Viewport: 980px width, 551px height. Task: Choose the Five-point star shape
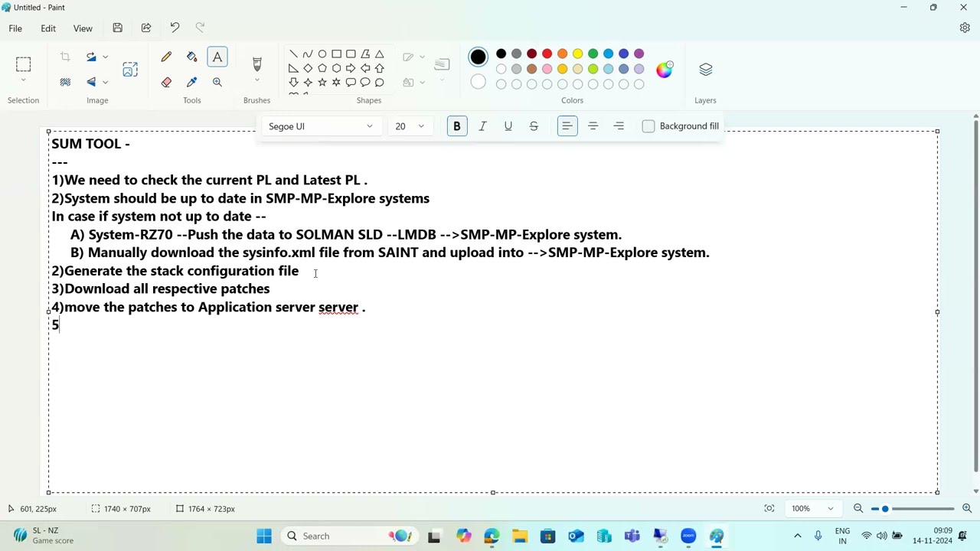pos(322,82)
